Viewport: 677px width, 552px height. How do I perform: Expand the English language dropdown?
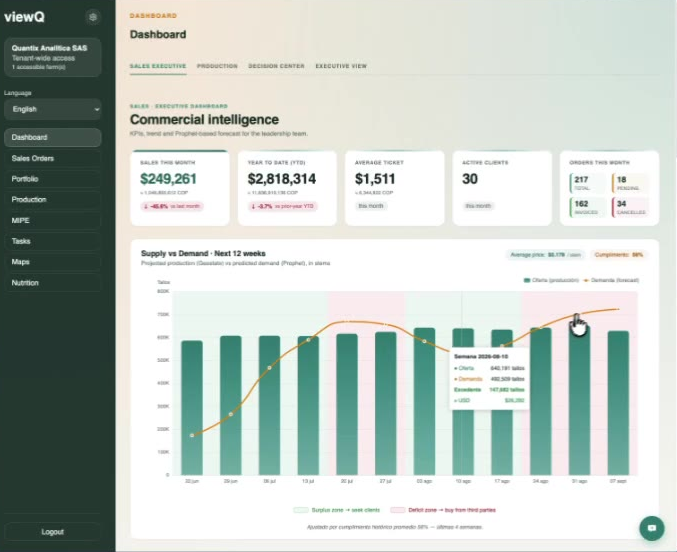[53, 109]
